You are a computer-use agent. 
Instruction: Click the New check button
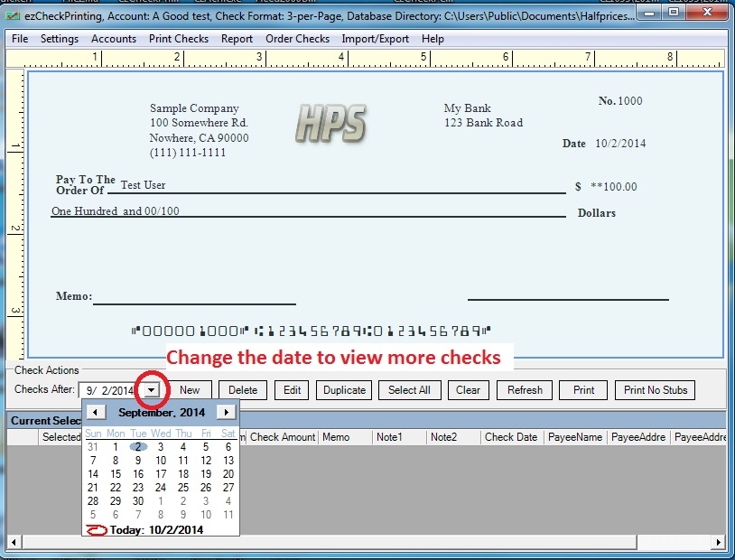(190, 390)
